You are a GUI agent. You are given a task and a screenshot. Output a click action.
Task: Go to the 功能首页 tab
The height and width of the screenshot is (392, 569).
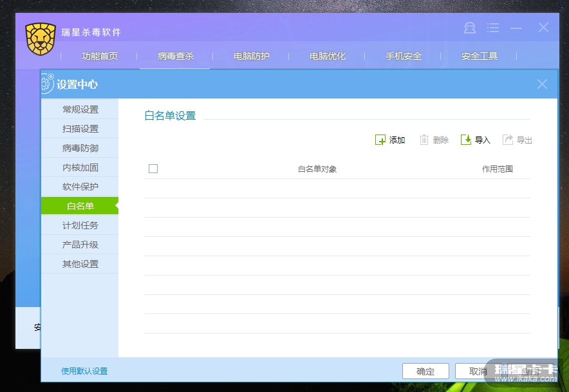[99, 56]
